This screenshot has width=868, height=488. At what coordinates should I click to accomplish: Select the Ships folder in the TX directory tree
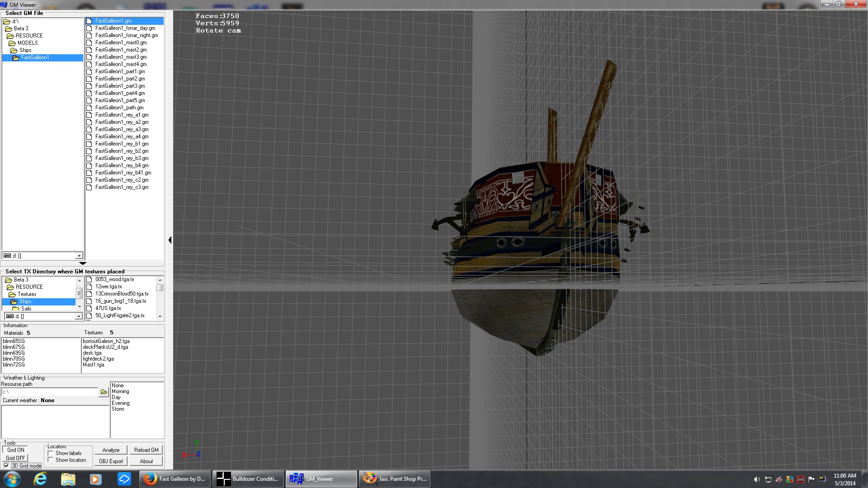click(x=40, y=301)
